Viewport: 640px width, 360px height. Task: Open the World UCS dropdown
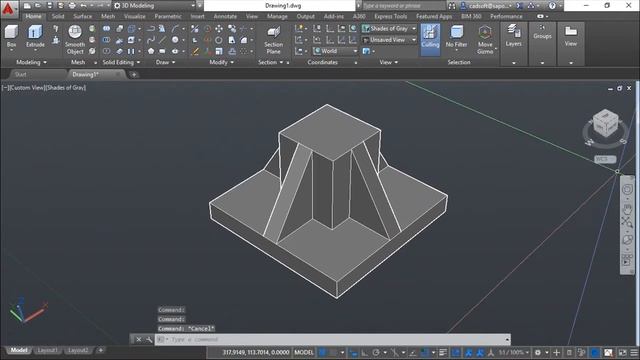(x=336, y=51)
